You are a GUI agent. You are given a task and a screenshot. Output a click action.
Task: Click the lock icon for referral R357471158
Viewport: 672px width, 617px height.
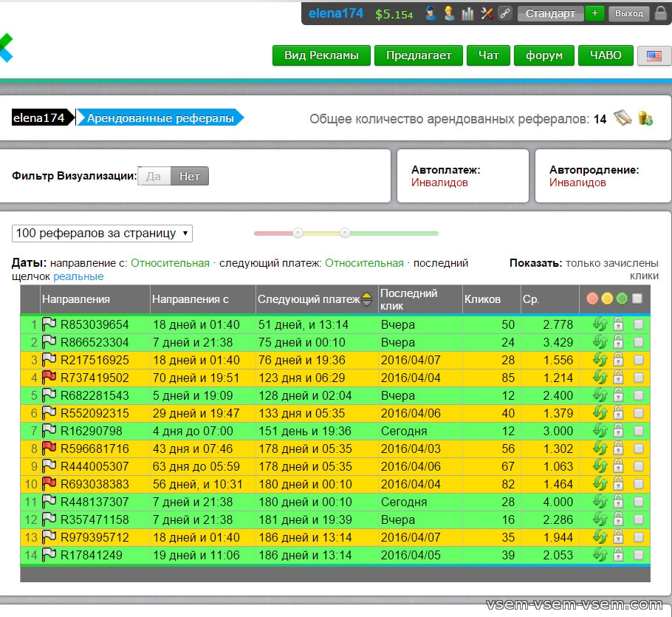tap(618, 519)
